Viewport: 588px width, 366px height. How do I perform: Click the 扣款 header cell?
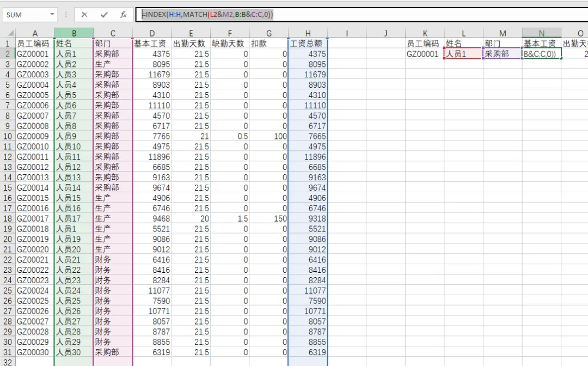(269, 44)
